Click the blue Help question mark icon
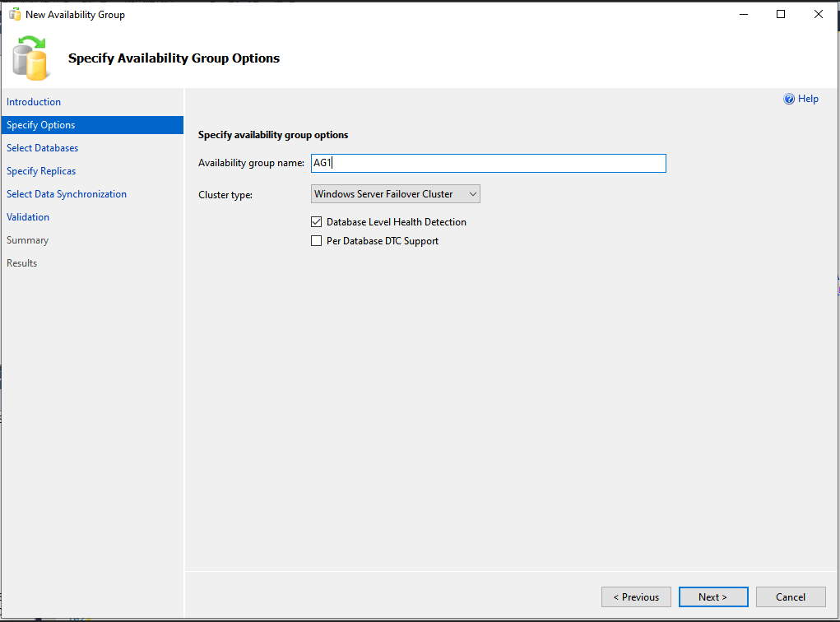 789,99
